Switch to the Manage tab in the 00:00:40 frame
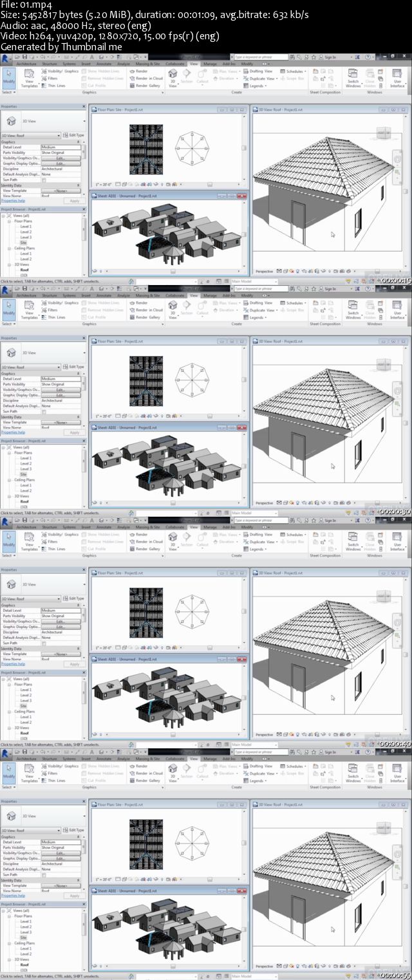This screenshot has width=412, height=980. click(x=211, y=527)
